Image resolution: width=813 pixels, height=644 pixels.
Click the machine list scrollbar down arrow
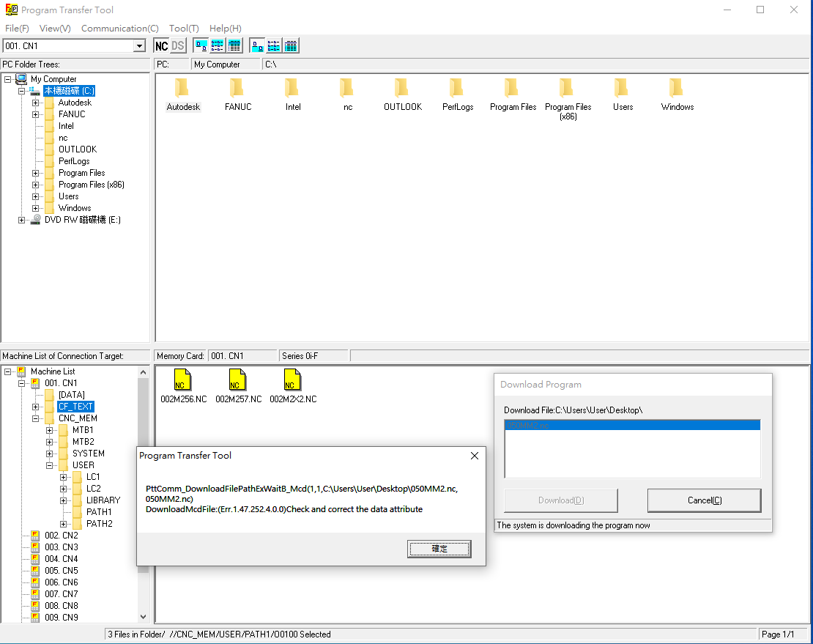click(x=143, y=617)
